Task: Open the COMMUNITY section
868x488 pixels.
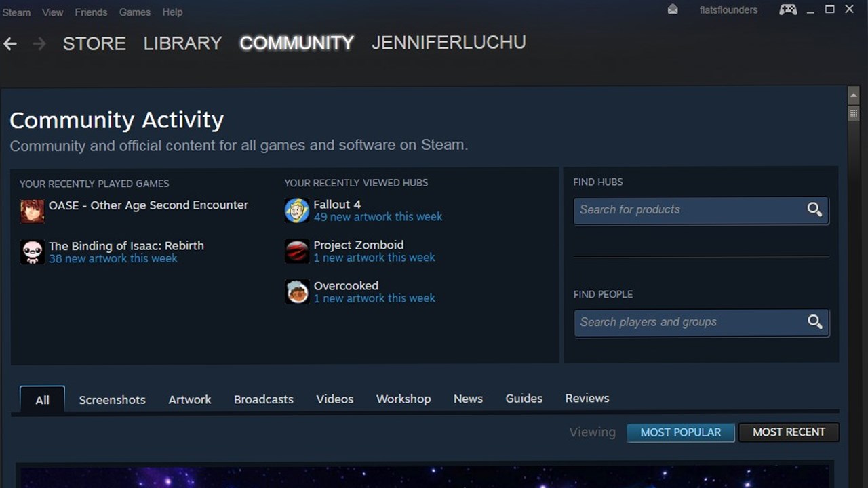Action: pyautogui.click(x=296, y=43)
